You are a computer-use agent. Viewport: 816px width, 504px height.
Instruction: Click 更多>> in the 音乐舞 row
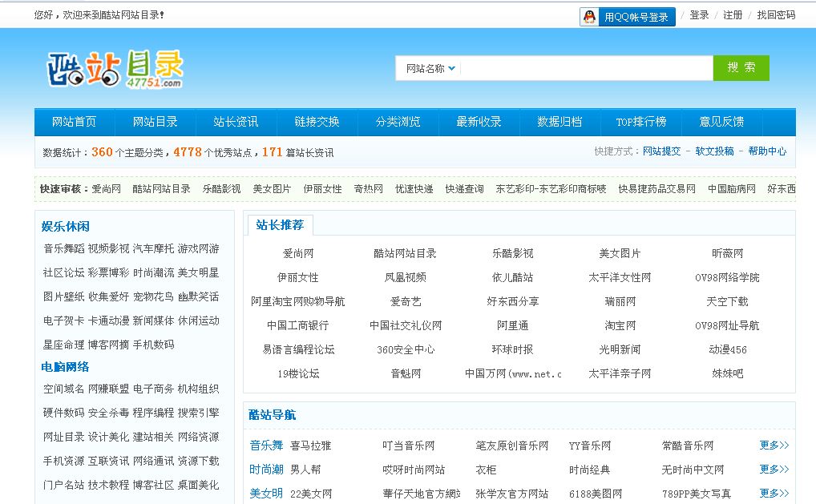click(774, 446)
